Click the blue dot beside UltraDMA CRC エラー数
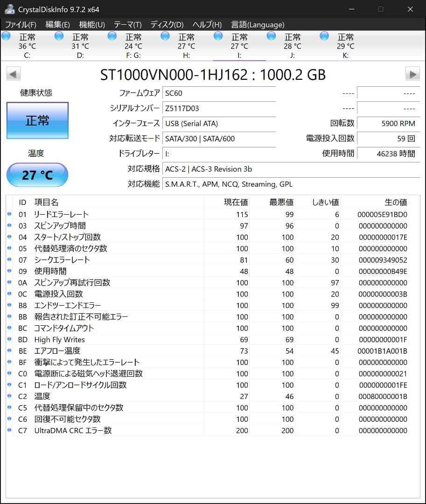Image resolution: width=426 pixels, height=504 pixels. point(10,430)
